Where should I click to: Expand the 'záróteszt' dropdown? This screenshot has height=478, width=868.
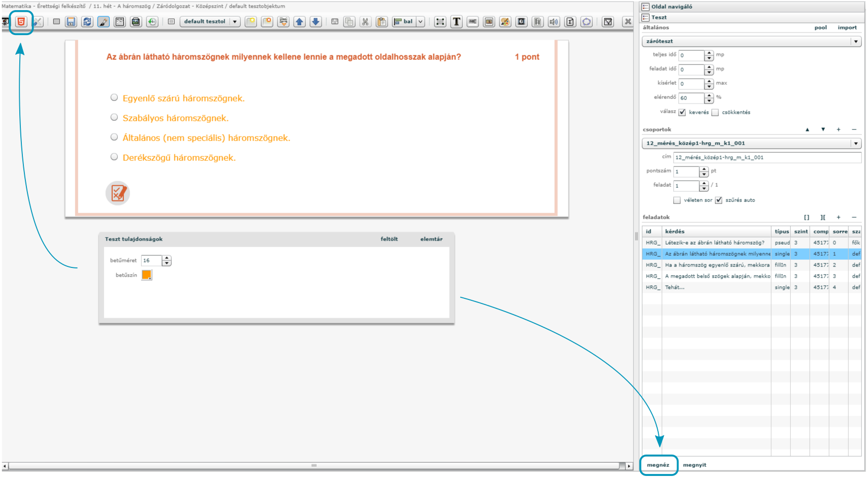(x=856, y=42)
